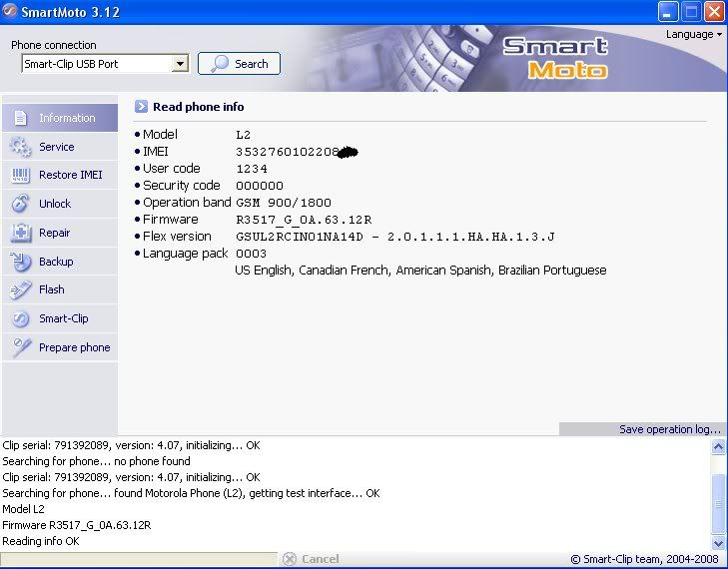Click the operation log scrollbar thumb

(x=718, y=503)
